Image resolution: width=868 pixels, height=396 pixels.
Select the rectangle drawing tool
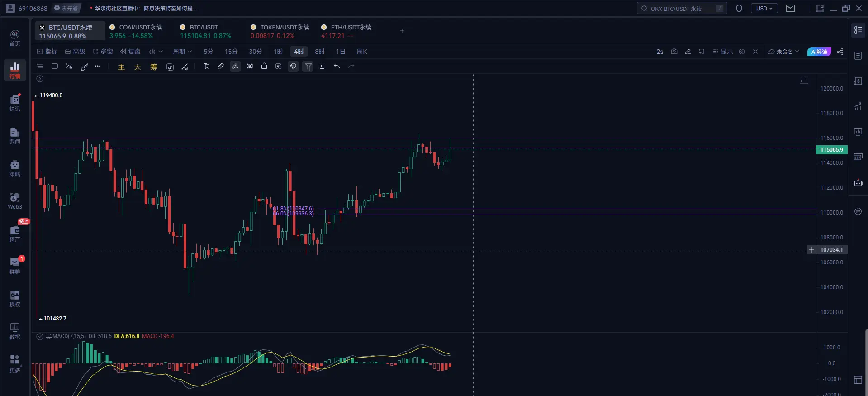pos(55,66)
